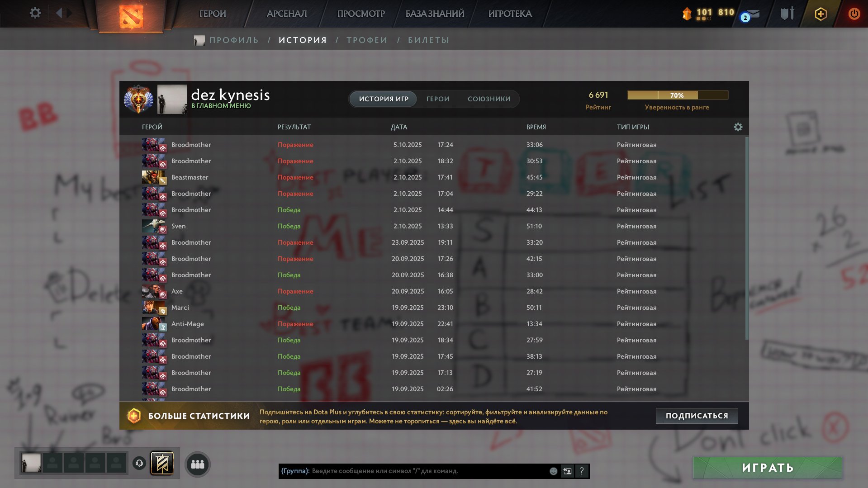
Task: Click the 70% rank confidence progress bar
Action: pos(677,95)
